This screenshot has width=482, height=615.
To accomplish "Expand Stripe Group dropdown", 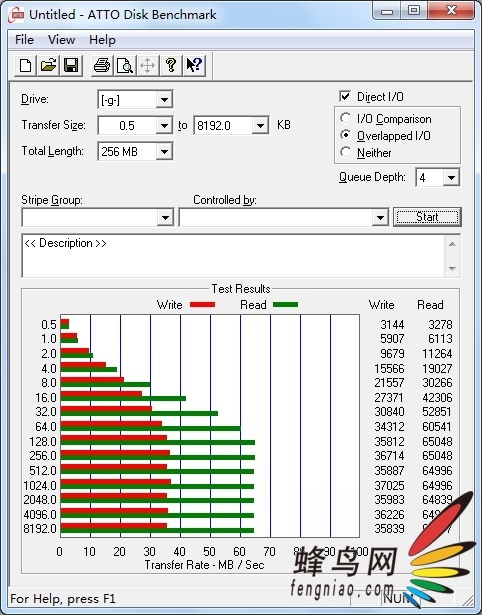I will coord(165,217).
